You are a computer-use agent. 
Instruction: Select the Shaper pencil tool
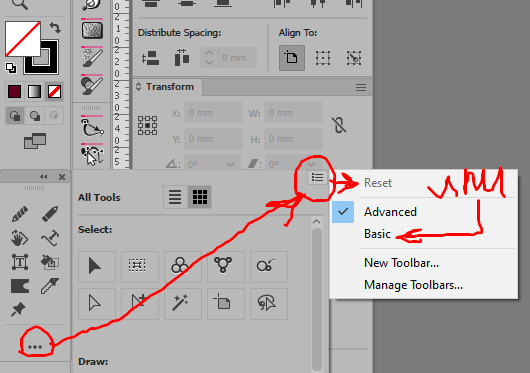[x=50, y=214]
